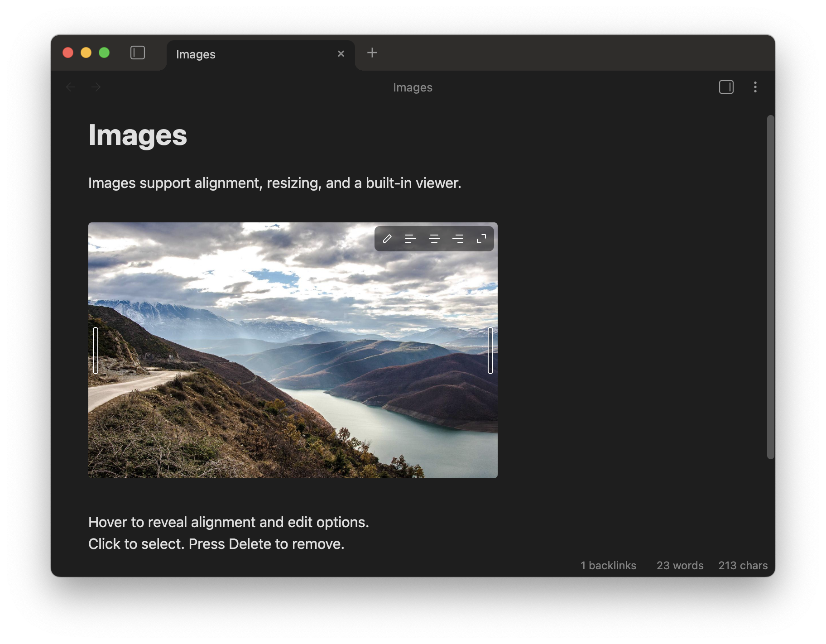Viewport: 826px width, 644px height.
Task: Align image to the right
Action: click(x=458, y=239)
